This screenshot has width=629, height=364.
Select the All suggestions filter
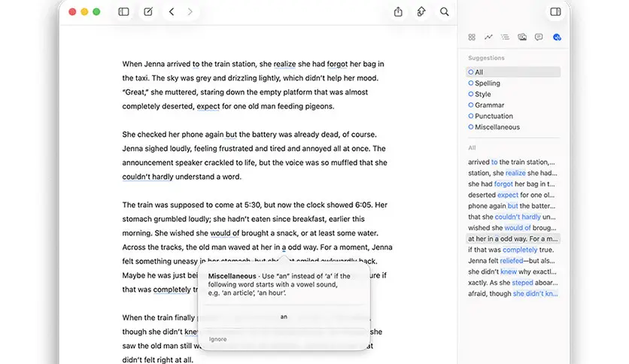pos(513,72)
